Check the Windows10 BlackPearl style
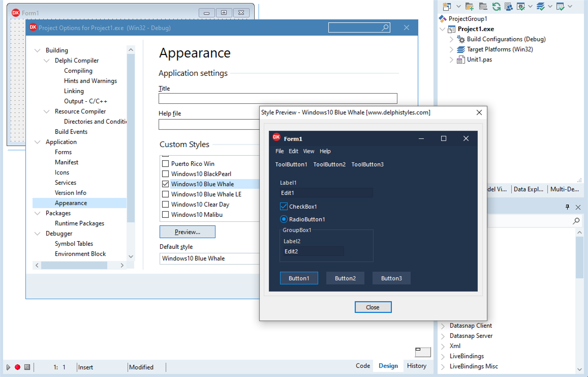This screenshot has width=588, height=377. coord(165,174)
